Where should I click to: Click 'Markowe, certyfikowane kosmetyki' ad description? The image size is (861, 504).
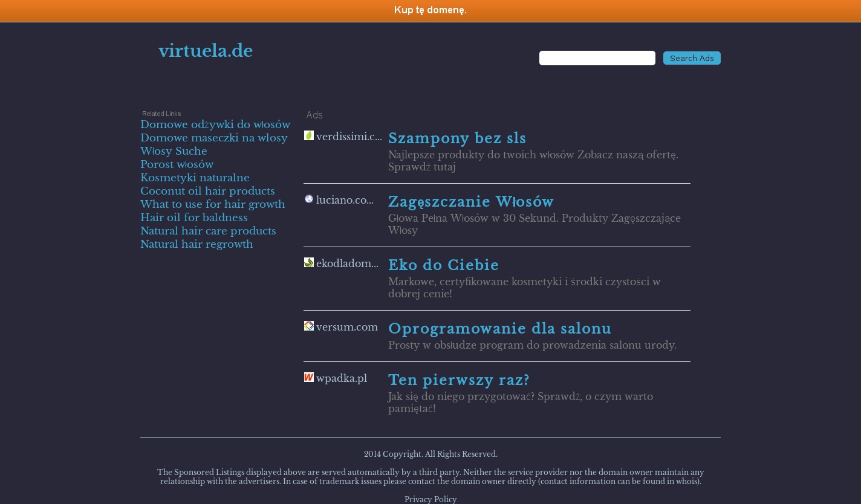(524, 288)
